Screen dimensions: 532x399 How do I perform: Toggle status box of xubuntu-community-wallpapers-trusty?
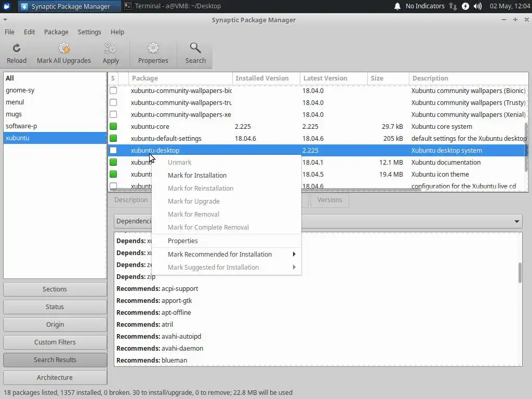pos(113,102)
